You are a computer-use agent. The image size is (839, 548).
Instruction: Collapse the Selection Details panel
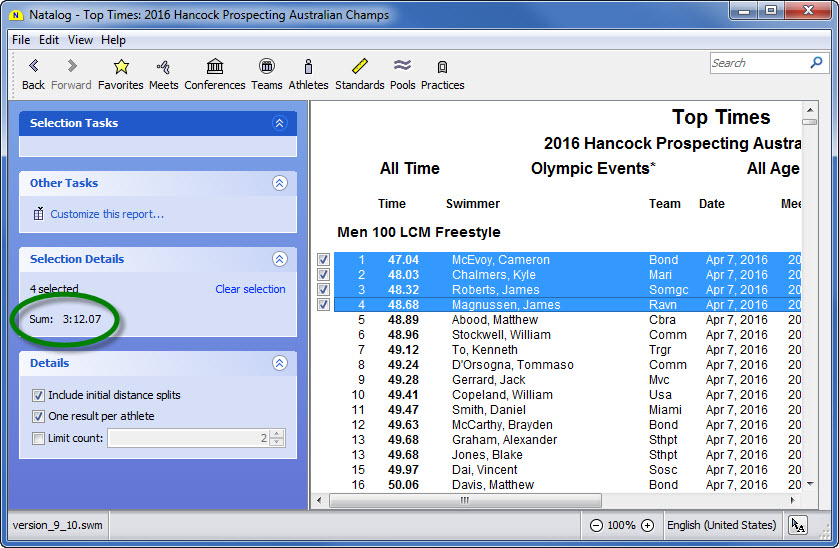coord(279,259)
